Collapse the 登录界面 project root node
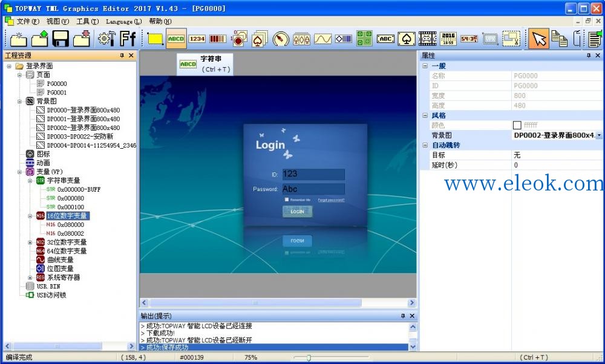The width and height of the screenshot is (605, 364). (x=9, y=67)
